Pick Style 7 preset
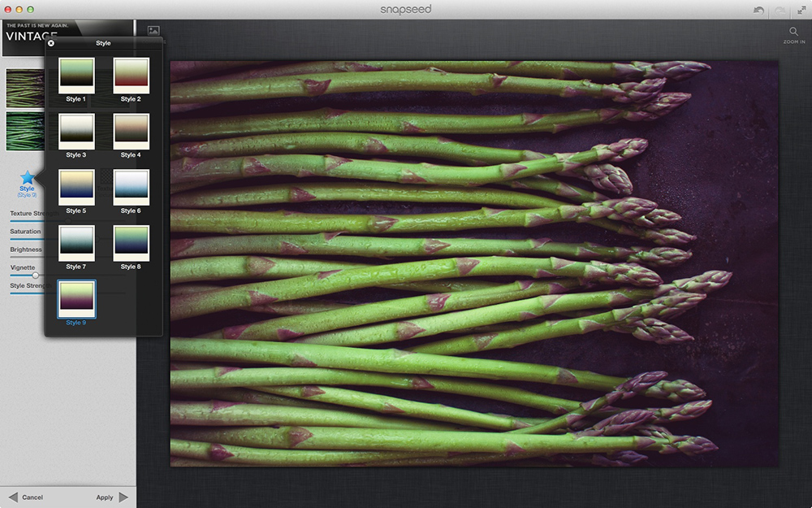The width and height of the screenshot is (812, 508). pos(76,243)
